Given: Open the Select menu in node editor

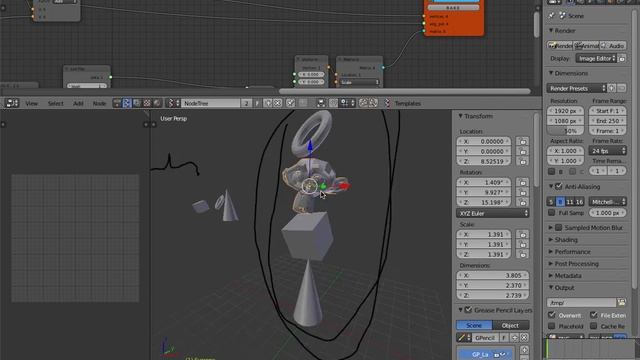Looking at the screenshot, I should coord(56,104).
